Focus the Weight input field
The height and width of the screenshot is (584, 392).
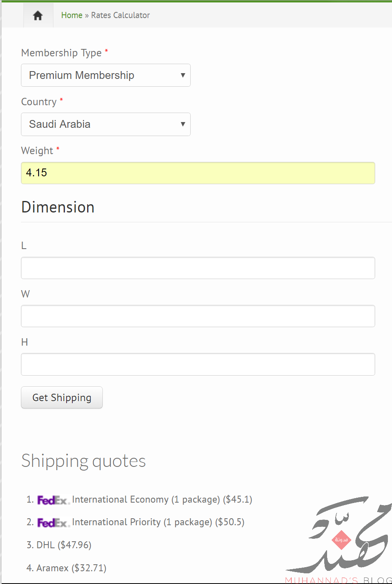(198, 173)
